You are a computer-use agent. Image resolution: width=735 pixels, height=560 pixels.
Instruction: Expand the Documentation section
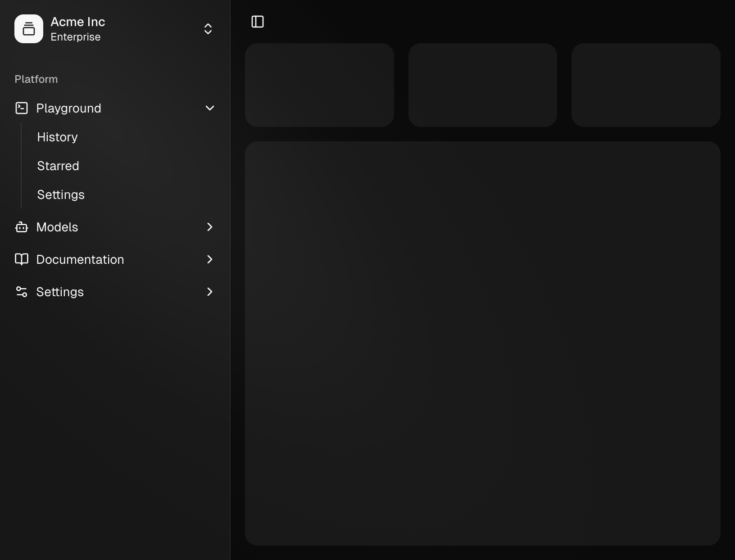point(209,260)
